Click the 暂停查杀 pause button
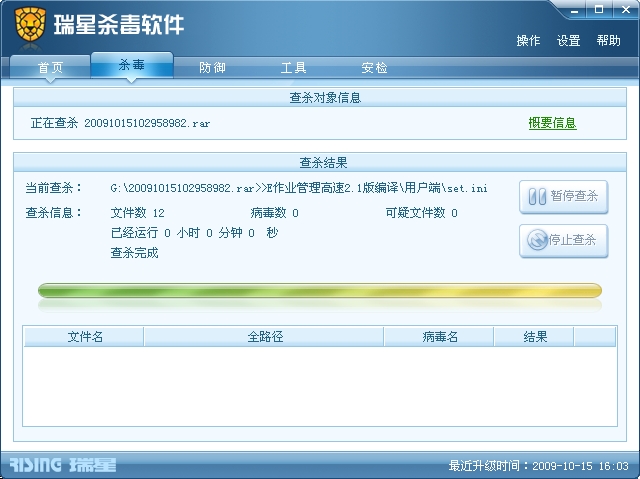This screenshot has height=479, width=640. point(564,197)
